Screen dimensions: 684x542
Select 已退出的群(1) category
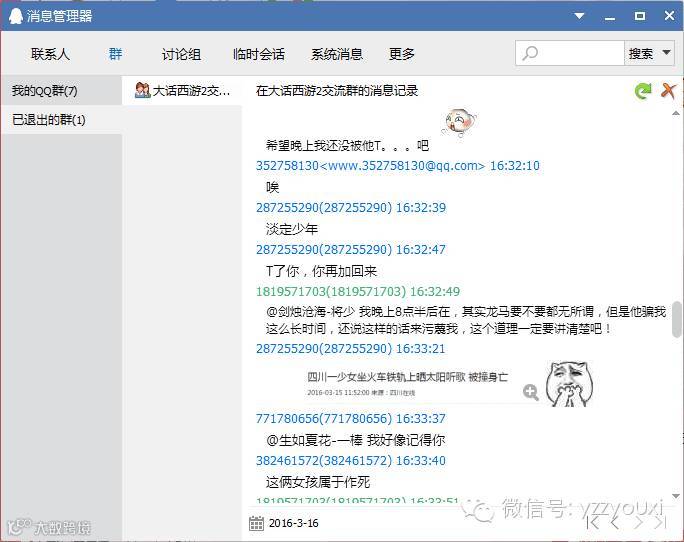tap(61, 120)
